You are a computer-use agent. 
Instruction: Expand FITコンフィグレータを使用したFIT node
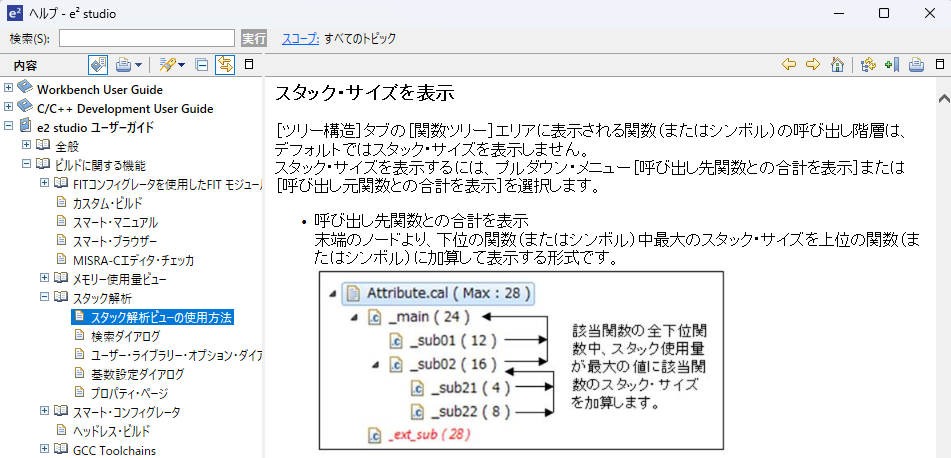(x=44, y=183)
